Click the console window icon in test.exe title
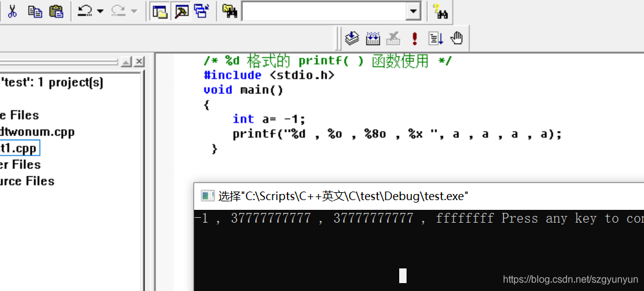 click(208, 196)
